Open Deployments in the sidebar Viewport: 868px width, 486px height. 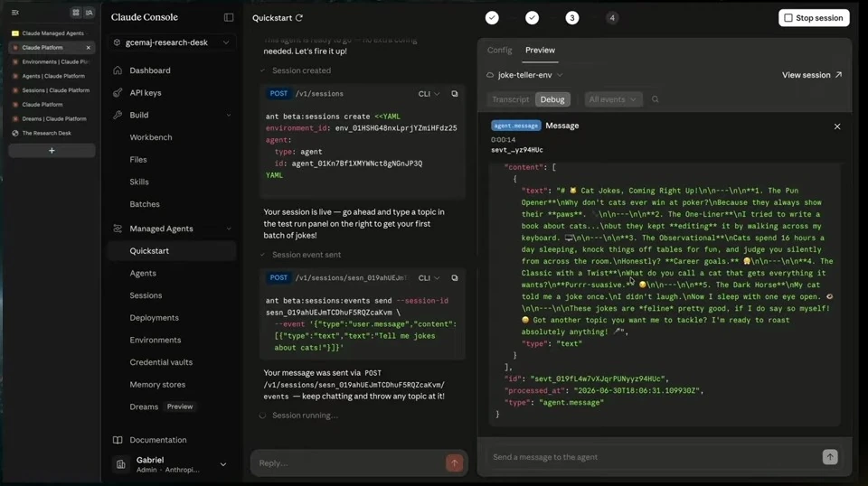pyautogui.click(x=154, y=318)
